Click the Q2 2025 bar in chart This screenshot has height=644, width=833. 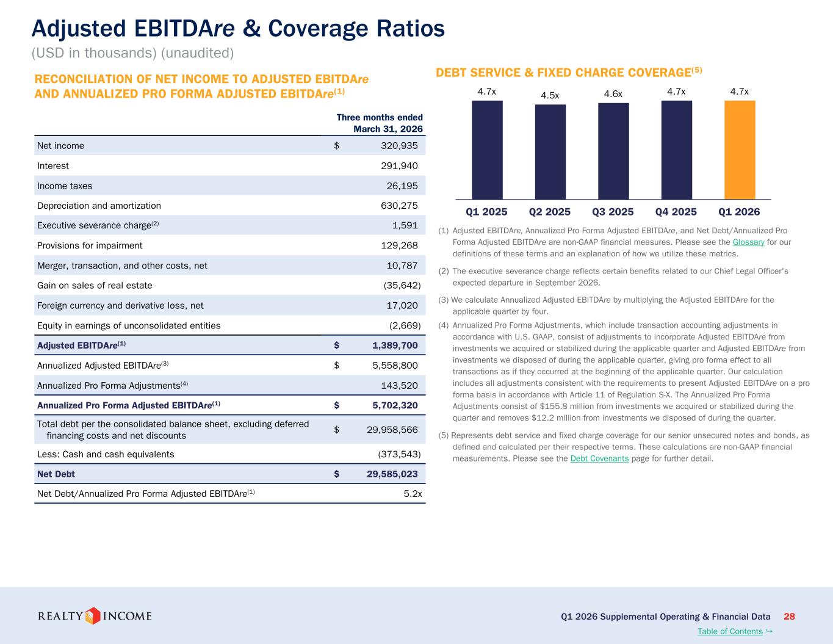coord(550,152)
